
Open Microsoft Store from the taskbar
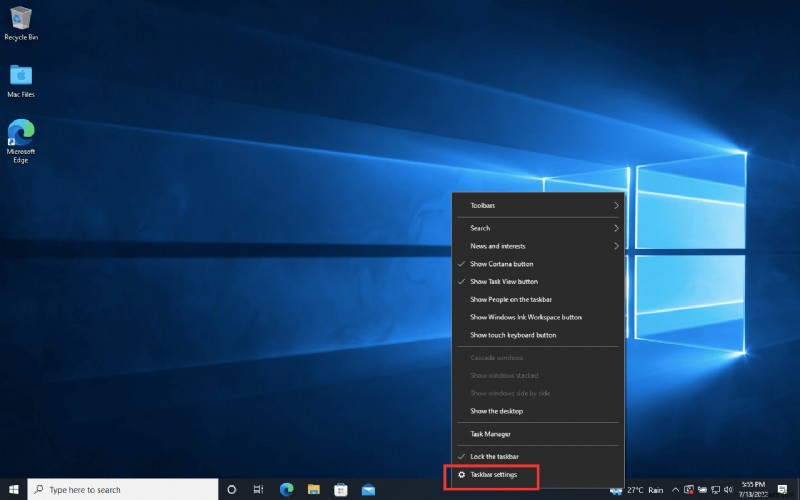[x=340, y=489]
